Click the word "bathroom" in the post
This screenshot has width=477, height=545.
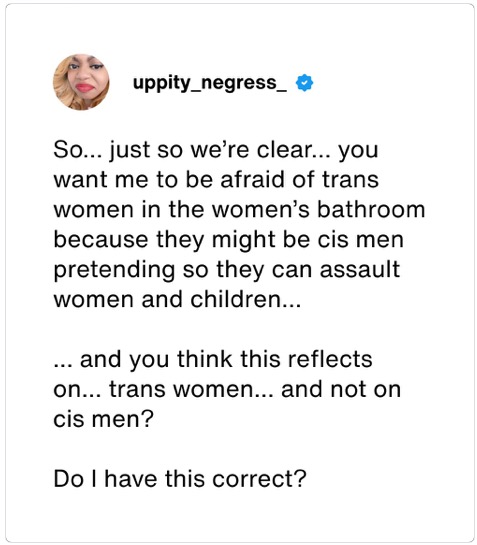click(371, 210)
